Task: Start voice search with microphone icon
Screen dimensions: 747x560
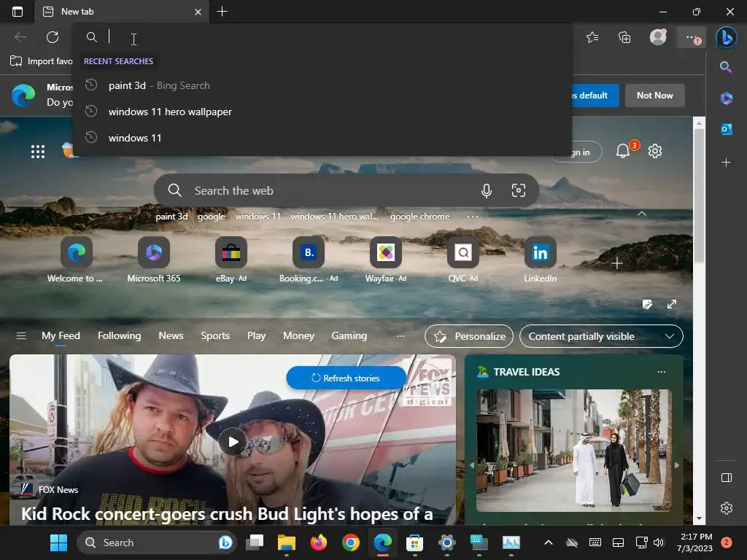Action: tap(486, 190)
